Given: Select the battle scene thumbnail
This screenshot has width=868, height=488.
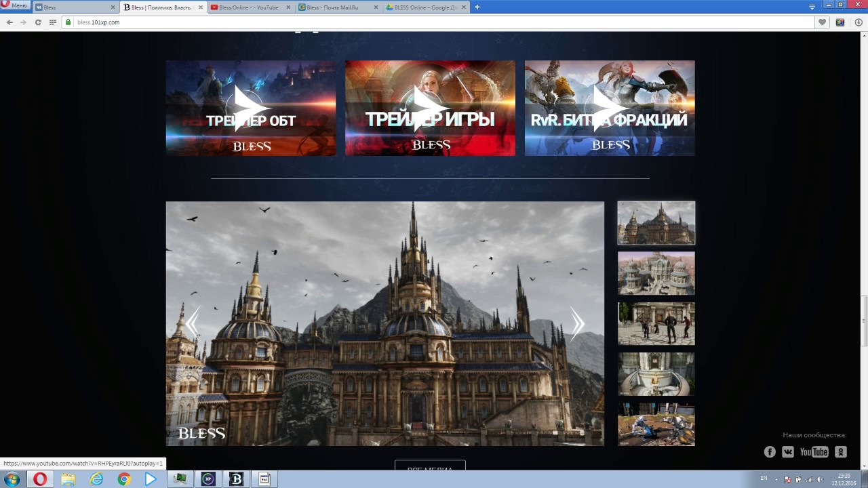Looking at the screenshot, I should tap(656, 424).
